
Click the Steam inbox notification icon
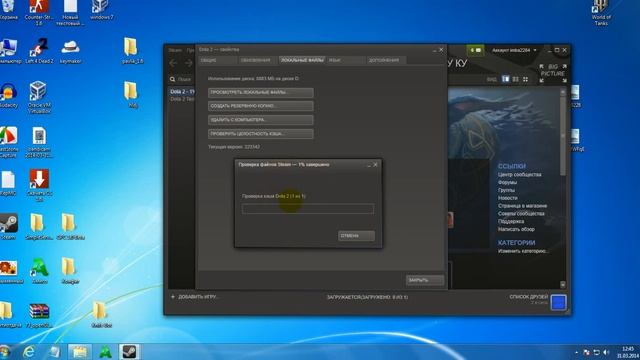coord(475,50)
